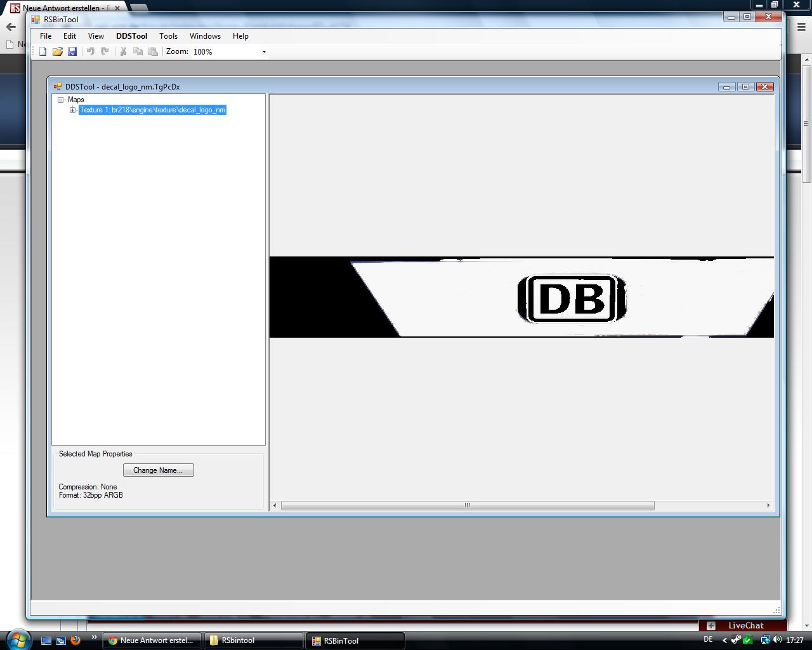Open the DDSTool menu
The height and width of the screenshot is (650, 812).
[131, 36]
